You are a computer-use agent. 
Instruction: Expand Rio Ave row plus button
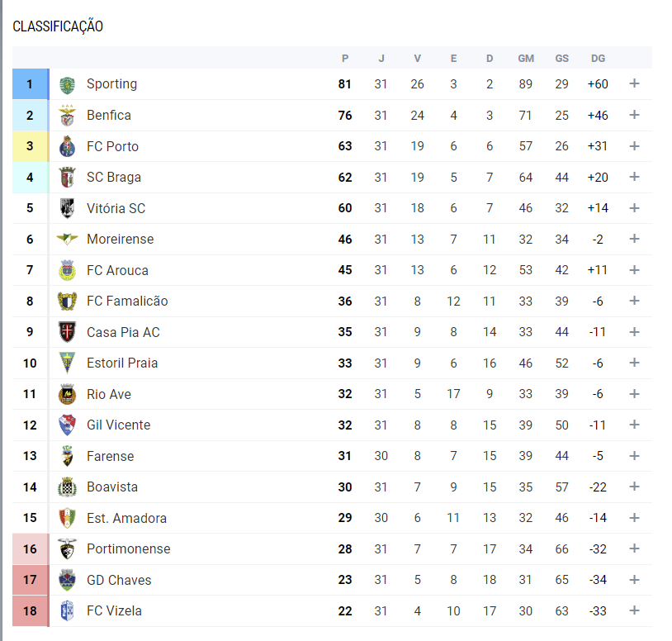pos(634,394)
